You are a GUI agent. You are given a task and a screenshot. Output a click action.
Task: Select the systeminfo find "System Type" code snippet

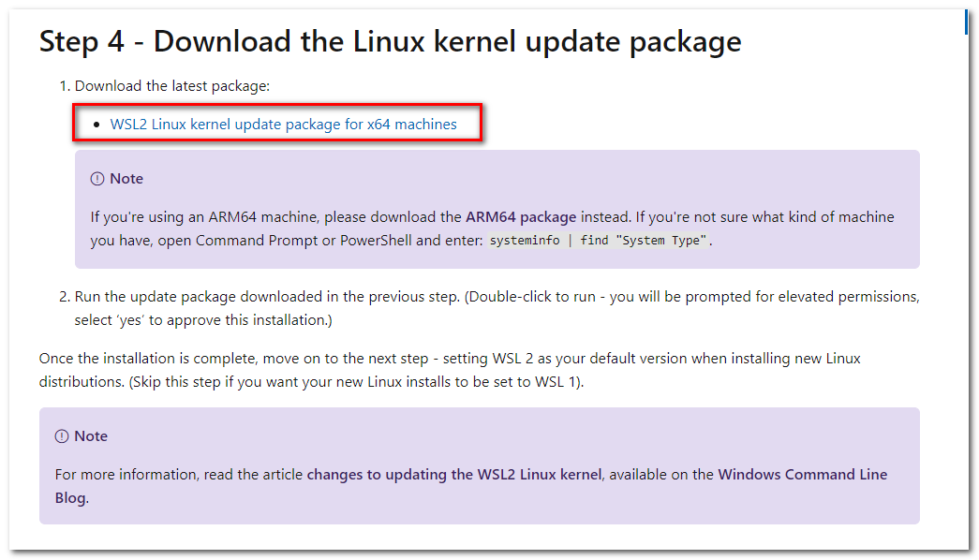point(598,241)
